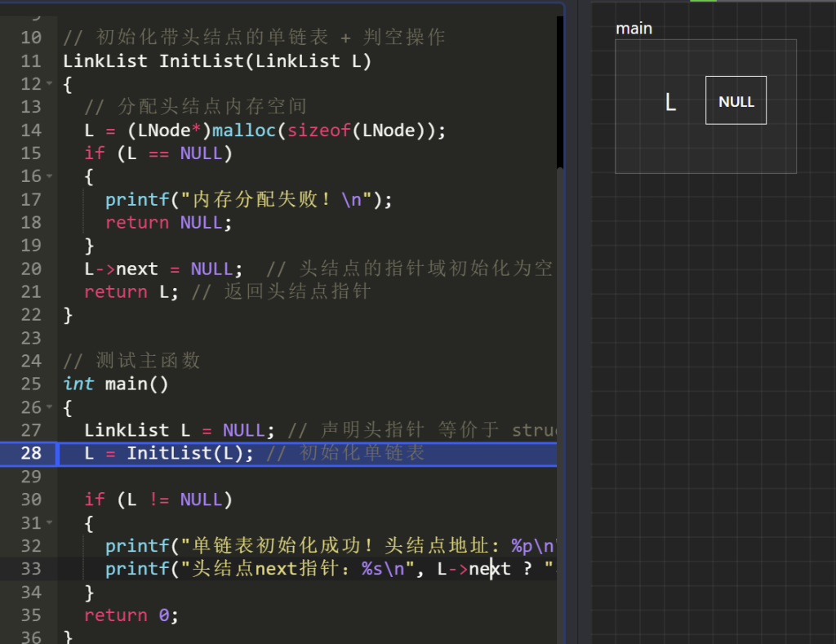Click 'return 0;' on line 35
The image size is (836, 644).
131,615
